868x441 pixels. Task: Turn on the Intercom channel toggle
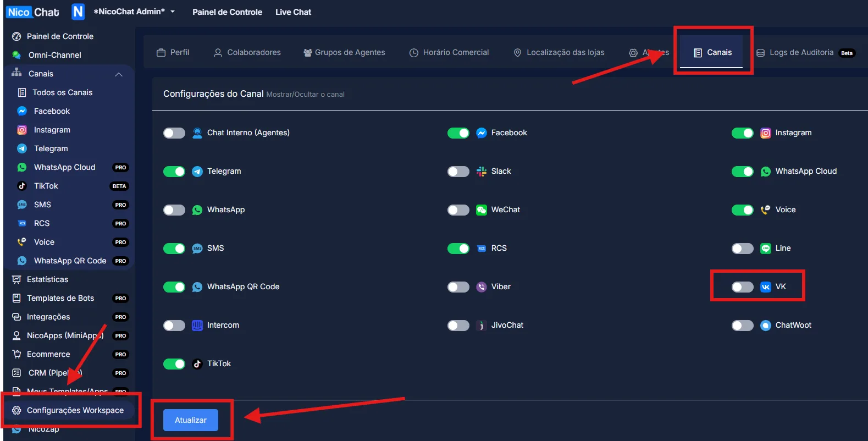(x=174, y=326)
